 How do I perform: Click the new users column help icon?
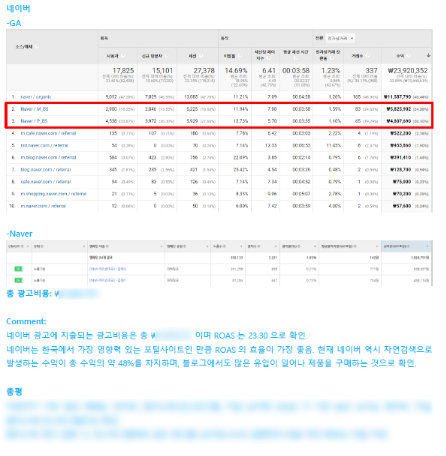point(167,56)
